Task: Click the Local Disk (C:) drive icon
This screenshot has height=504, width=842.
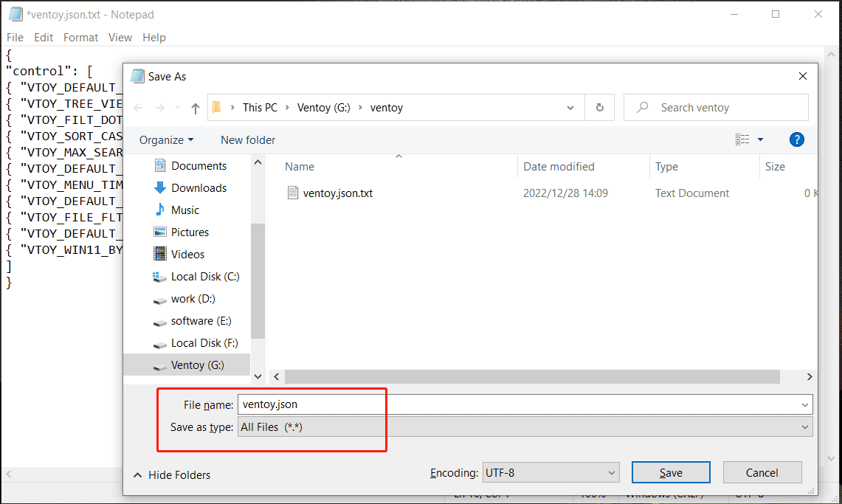Action: pyautogui.click(x=159, y=277)
